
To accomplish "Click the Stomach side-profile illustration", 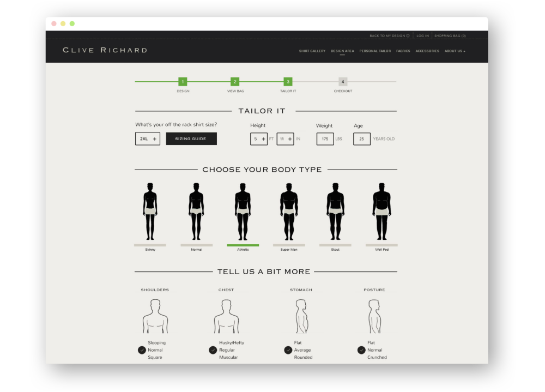I will [x=301, y=316].
